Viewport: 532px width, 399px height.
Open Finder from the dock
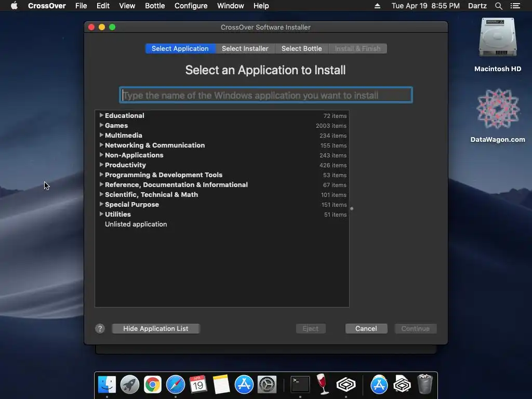pos(107,384)
